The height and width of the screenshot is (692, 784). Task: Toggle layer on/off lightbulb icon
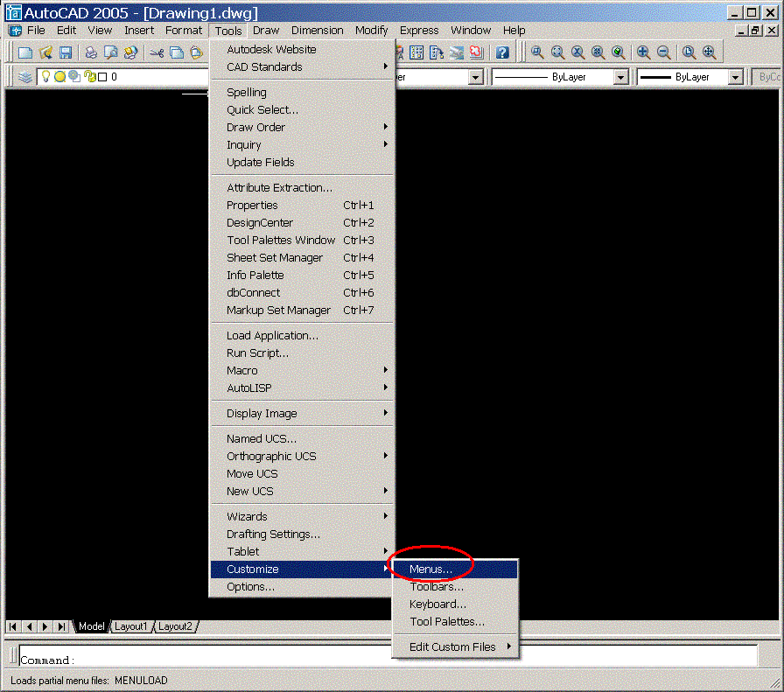click(47, 77)
